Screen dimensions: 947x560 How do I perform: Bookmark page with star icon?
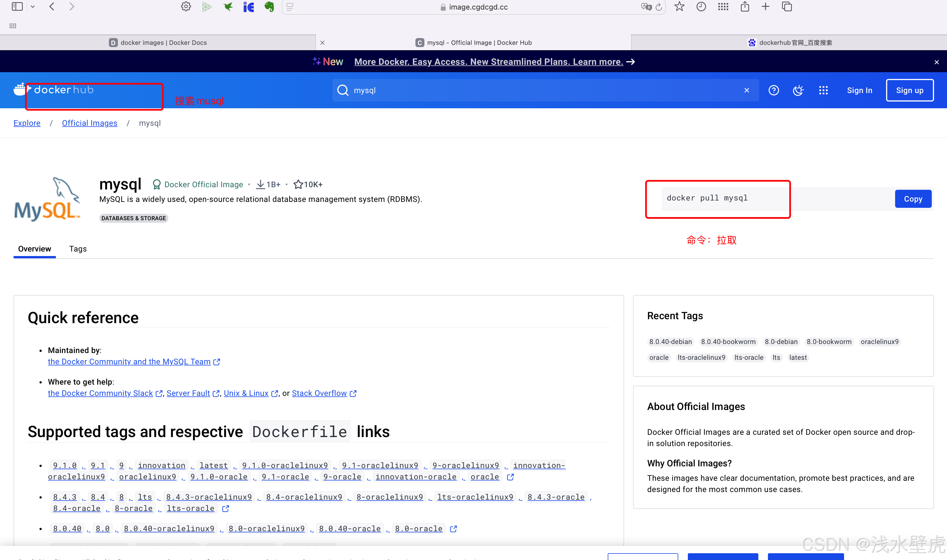click(x=679, y=6)
